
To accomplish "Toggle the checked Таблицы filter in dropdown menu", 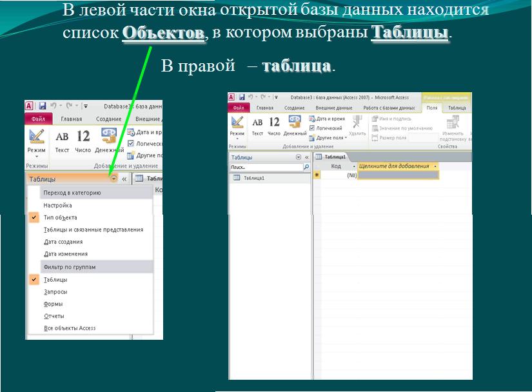I will (55, 280).
